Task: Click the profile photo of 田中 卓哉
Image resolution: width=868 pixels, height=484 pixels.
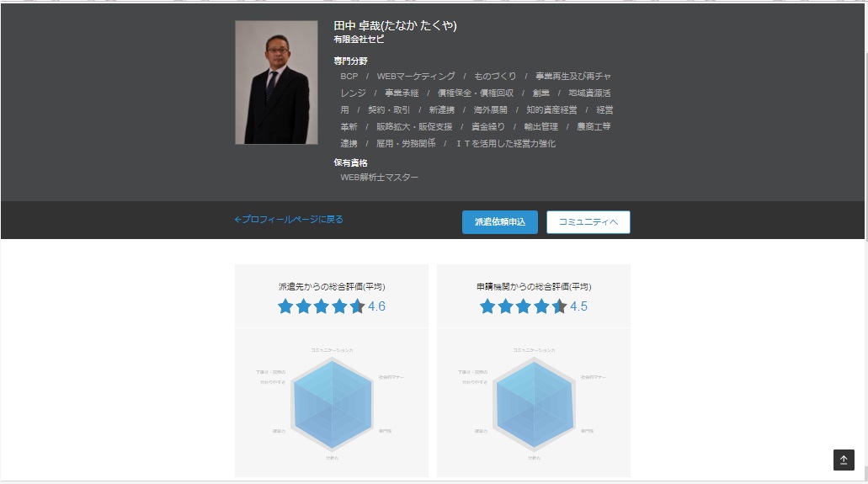Action: [276, 82]
